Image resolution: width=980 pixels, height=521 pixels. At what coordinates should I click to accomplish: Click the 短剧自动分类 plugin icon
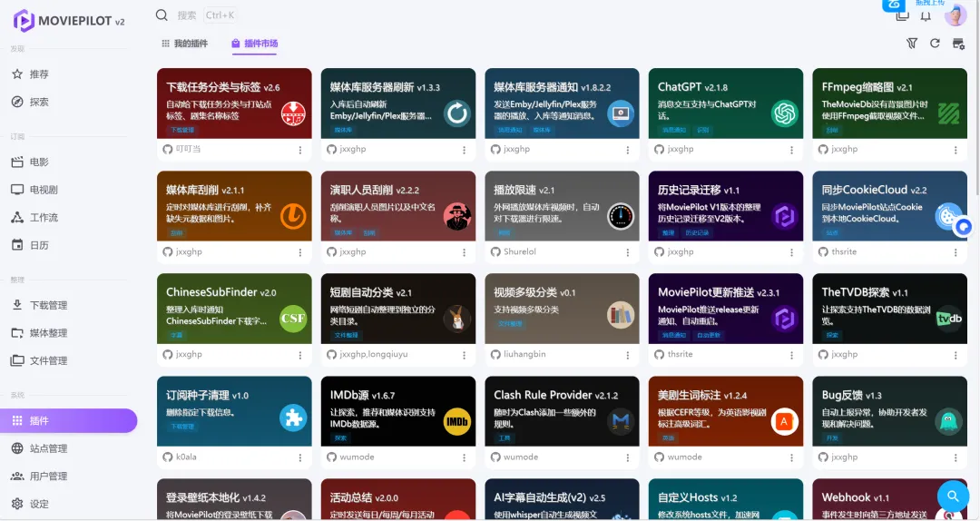pos(457,319)
